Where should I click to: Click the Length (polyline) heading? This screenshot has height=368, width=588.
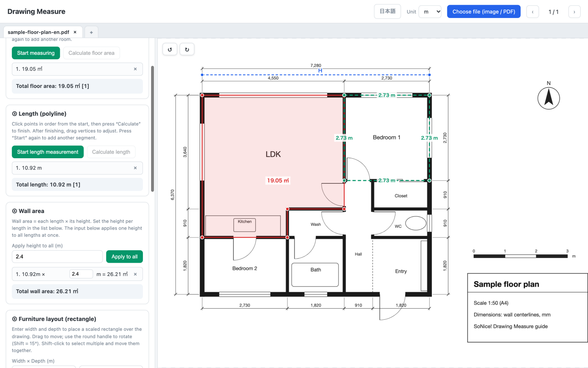point(39,114)
